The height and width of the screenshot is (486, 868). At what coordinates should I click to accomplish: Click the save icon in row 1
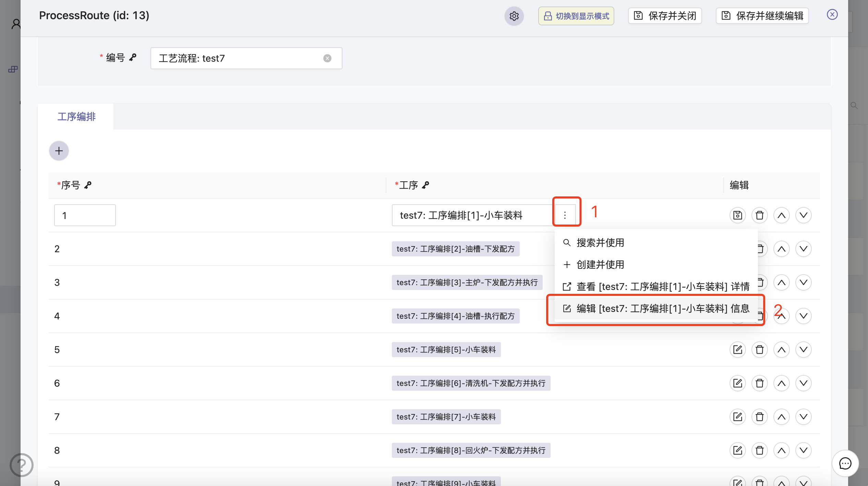click(x=737, y=215)
